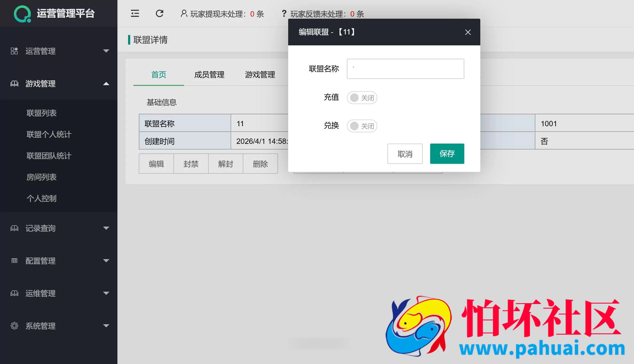
Task: Switch to the 游戏管理 tab
Action: [260, 75]
